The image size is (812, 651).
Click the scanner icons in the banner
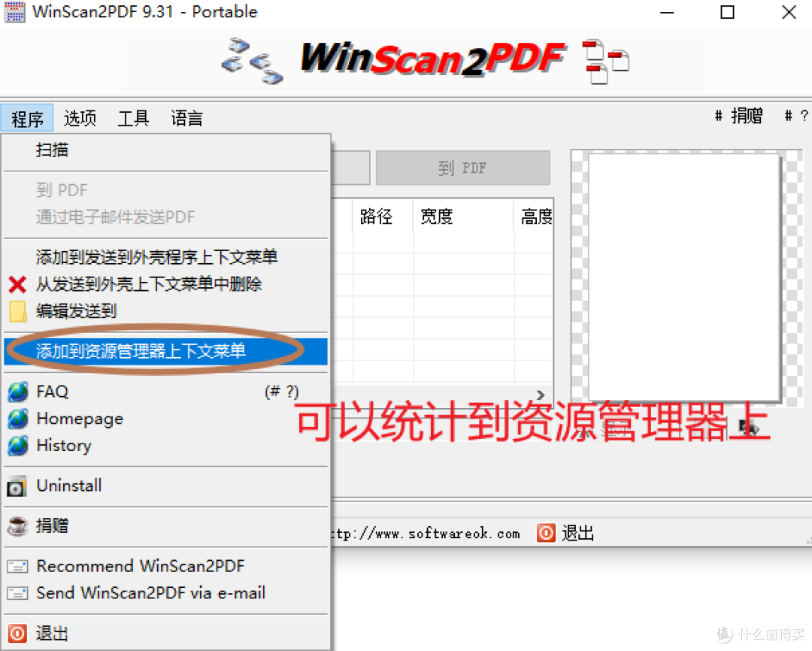pos(252,61)
